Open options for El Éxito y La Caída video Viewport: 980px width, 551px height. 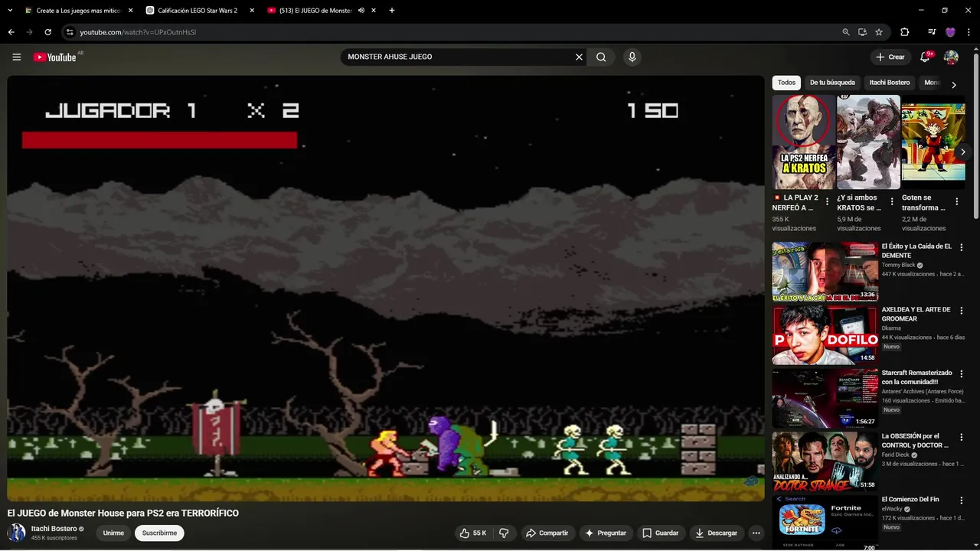tap(962, 247)
